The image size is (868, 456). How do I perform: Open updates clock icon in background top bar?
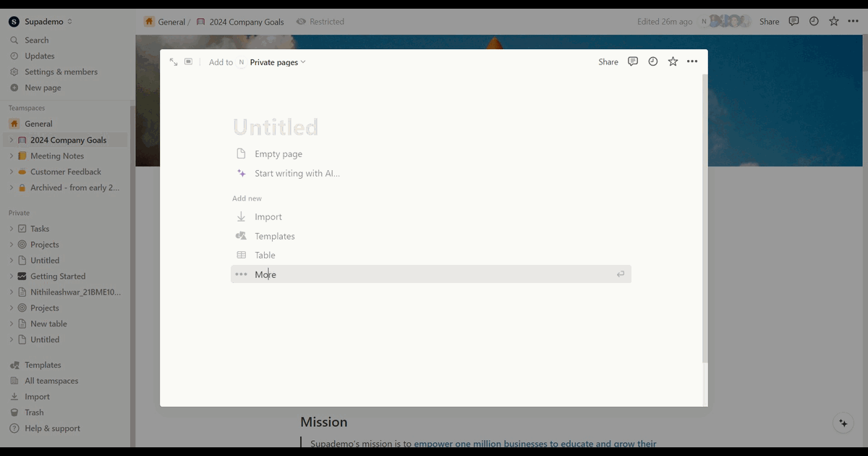point(814,22)
